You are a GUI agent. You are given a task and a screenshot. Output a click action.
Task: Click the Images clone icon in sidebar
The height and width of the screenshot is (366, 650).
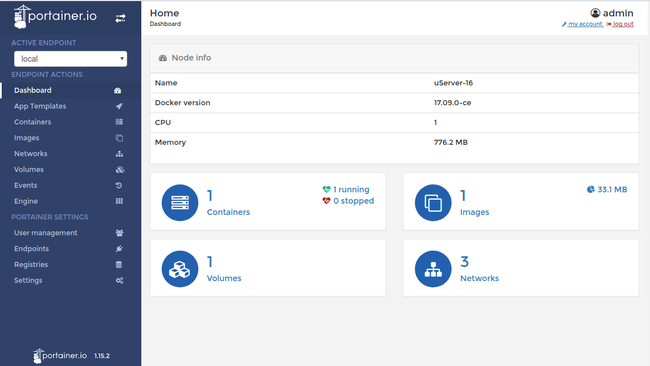pos(119,138)
